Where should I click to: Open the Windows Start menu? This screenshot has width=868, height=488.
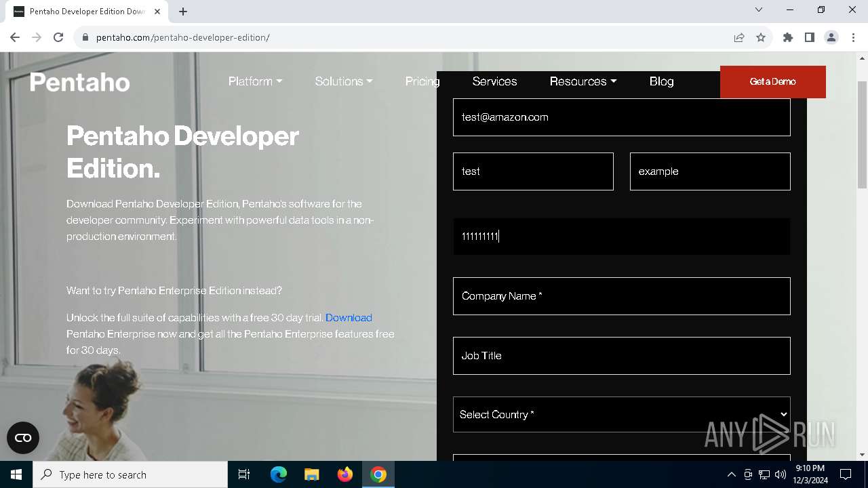click(x=16, y=474)
